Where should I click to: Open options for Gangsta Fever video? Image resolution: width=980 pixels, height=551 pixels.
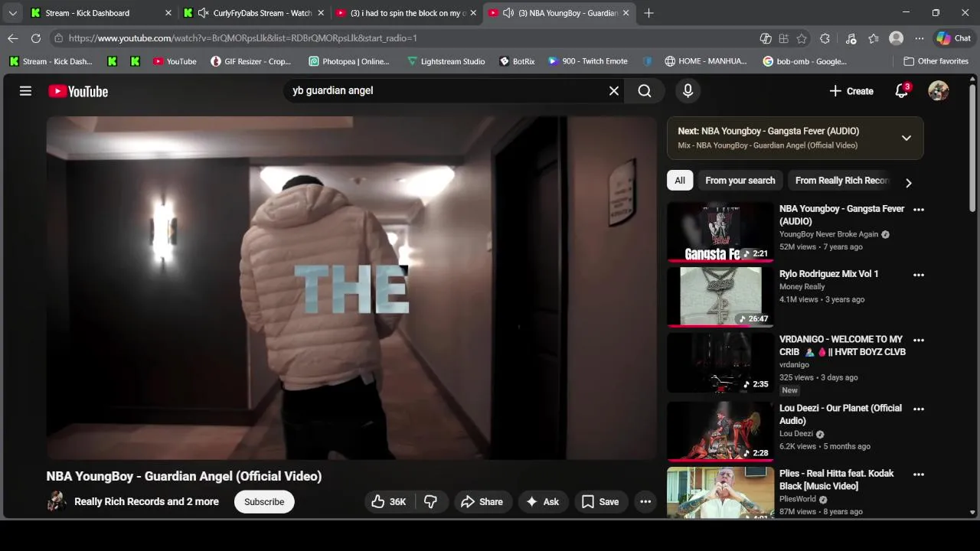919,210
